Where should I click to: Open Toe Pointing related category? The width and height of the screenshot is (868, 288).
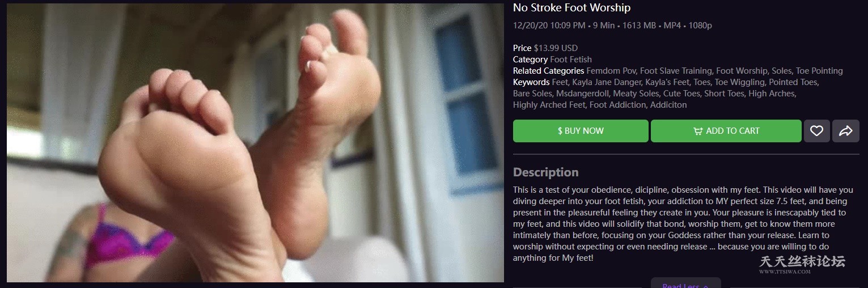pyautogui.click(x=819, y=71)
